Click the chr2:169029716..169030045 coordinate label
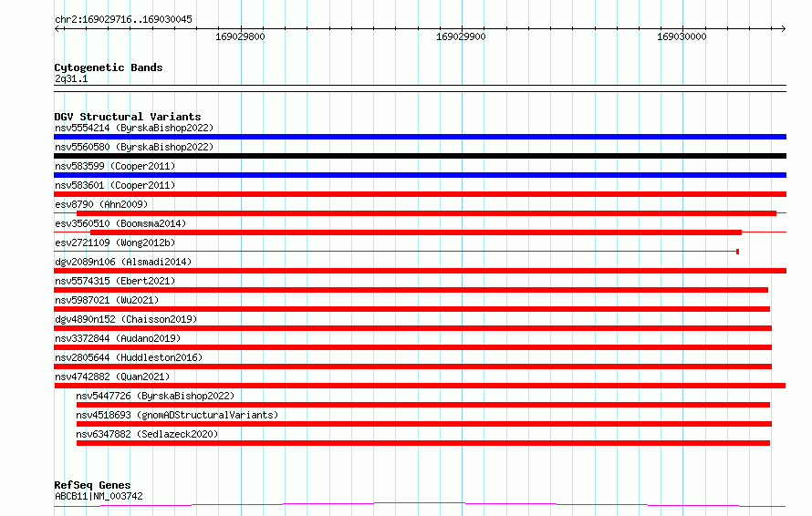 pyautogui.click(x=123, y=19)
